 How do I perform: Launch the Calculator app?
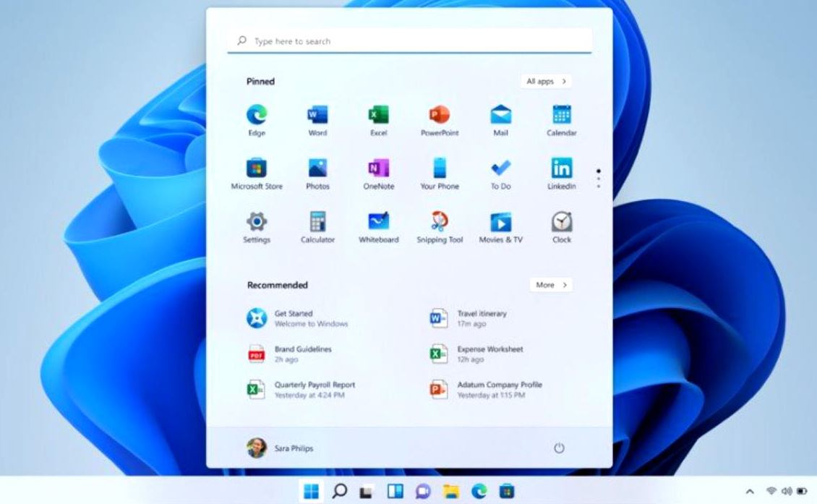[x=317, y=227]
